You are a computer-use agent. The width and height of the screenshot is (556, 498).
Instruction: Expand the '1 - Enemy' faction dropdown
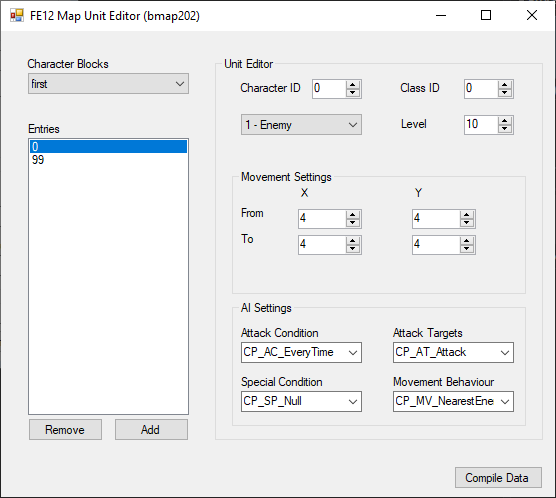[x=301, y=124]
